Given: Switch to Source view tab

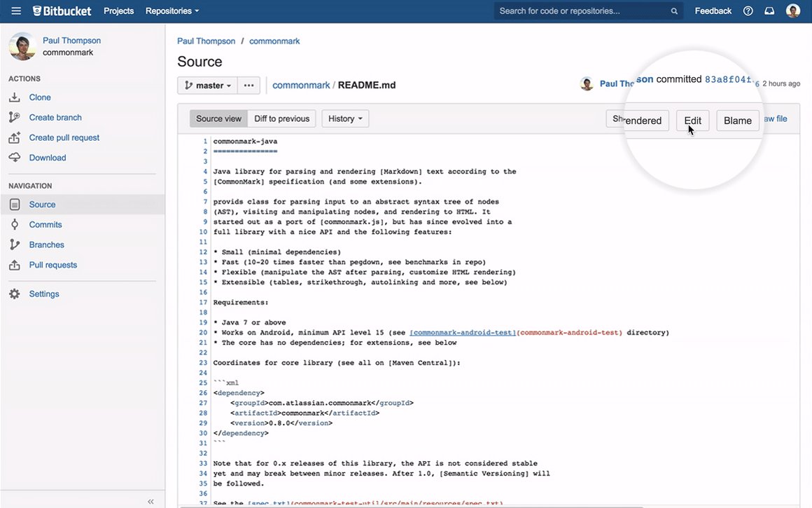Looking at the screenshot, I should click(218, 118).
